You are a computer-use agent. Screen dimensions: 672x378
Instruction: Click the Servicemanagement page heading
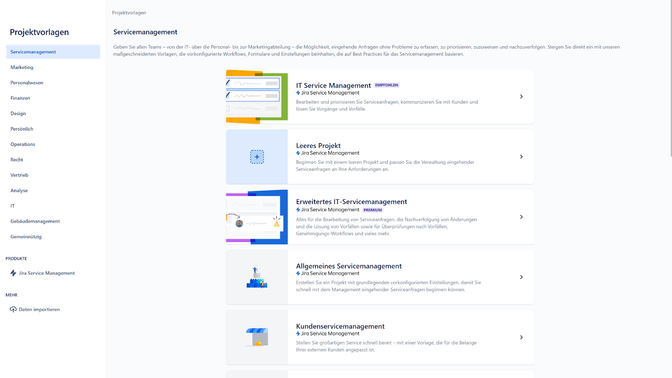(x=145, y=32)
